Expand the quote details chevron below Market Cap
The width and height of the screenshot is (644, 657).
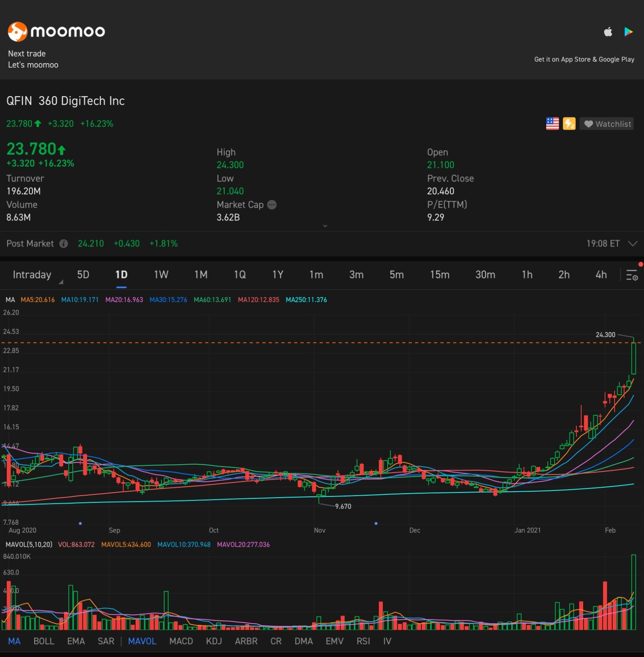coord(325,226)
